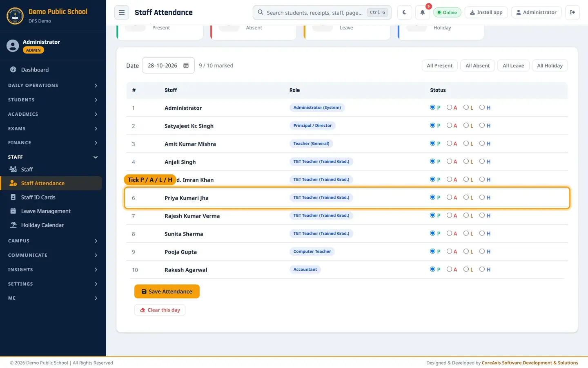Open the Administrator account menu
This screenshot has width=588, height=368.
click(x=537, y=12)
